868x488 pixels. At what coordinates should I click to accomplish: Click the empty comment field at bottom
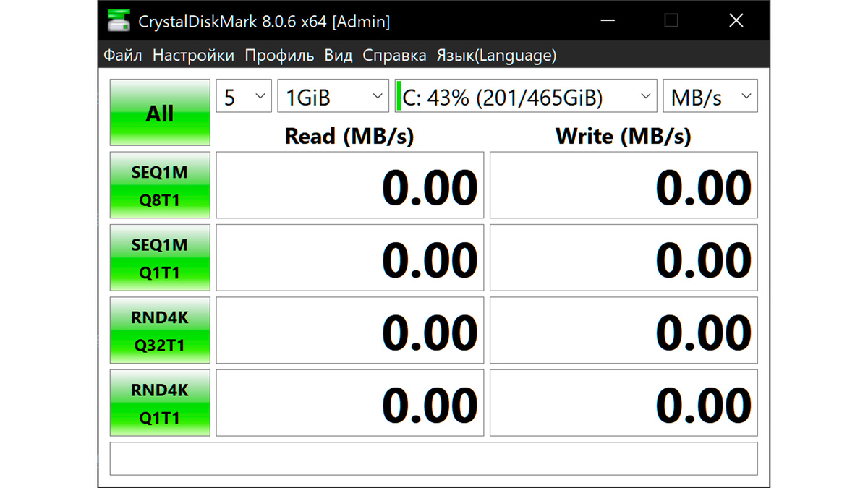click(433, 458)
